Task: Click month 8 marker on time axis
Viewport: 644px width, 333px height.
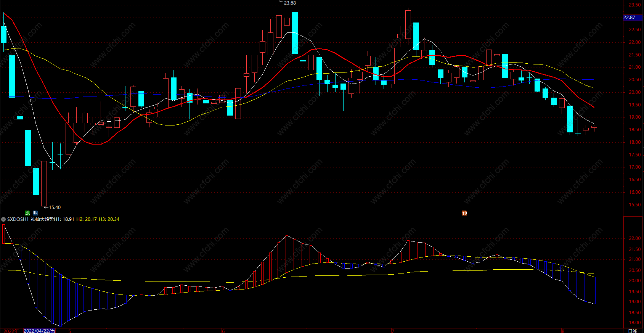Action: (563, 331)
